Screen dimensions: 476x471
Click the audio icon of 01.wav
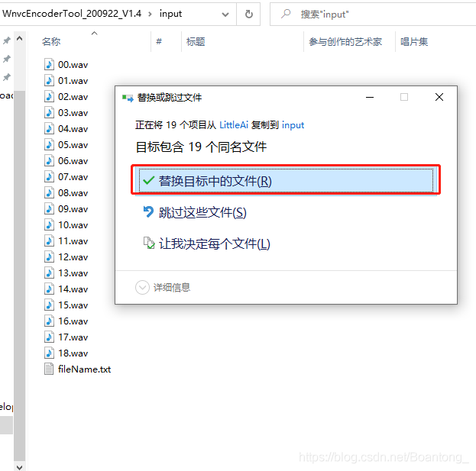point(49,80)
